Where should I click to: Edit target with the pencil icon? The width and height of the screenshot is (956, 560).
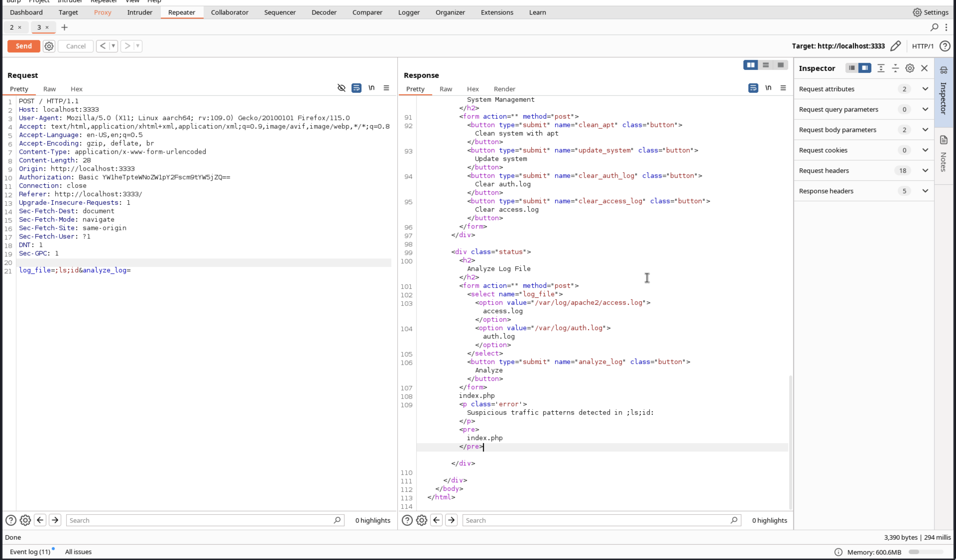point(895,46)
